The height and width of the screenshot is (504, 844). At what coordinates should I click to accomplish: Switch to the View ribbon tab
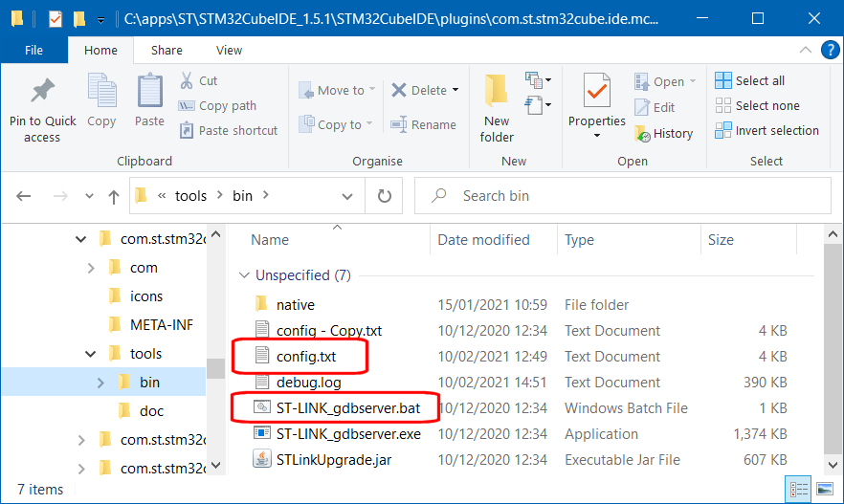pos(230,50)
